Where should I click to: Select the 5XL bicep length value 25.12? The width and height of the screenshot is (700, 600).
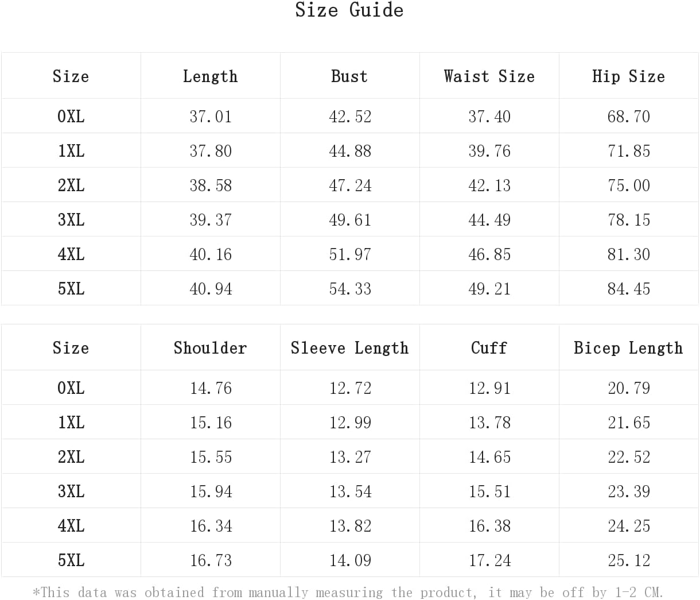pos(629,560)
